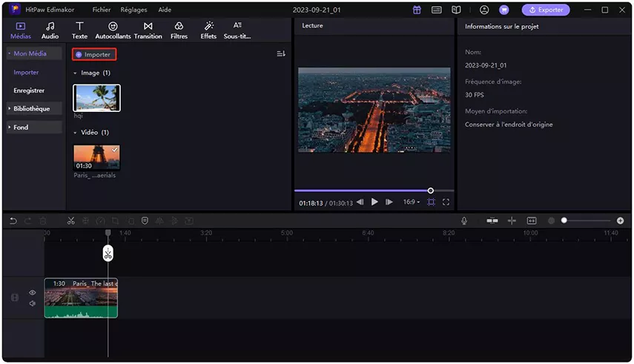Click the HitPaw Edimakor logo

tap(15, 9)
